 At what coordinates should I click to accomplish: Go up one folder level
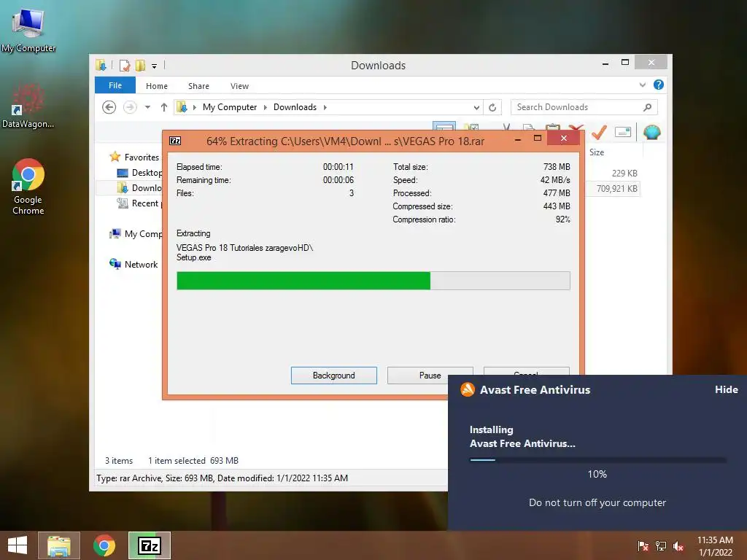164,107
